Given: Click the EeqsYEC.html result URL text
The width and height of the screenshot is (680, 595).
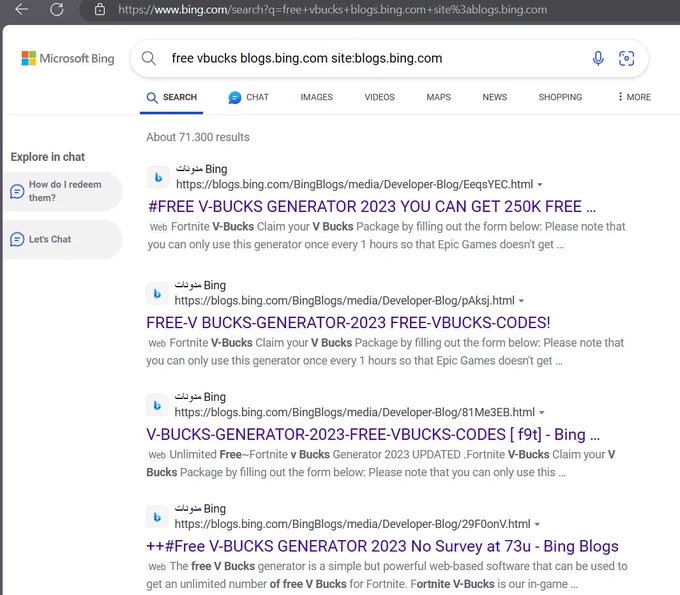Looking at the screenshot, I should [x=354, y=185].
